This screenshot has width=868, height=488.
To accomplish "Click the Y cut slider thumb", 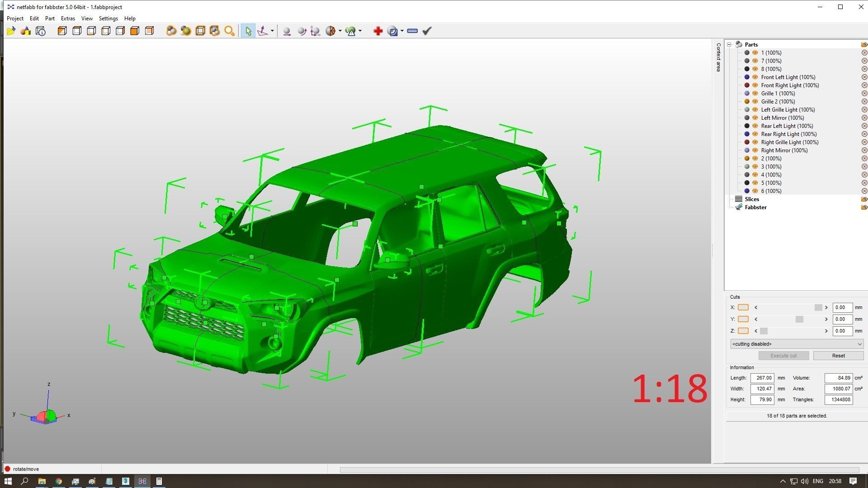I will (x=799, y=319).
